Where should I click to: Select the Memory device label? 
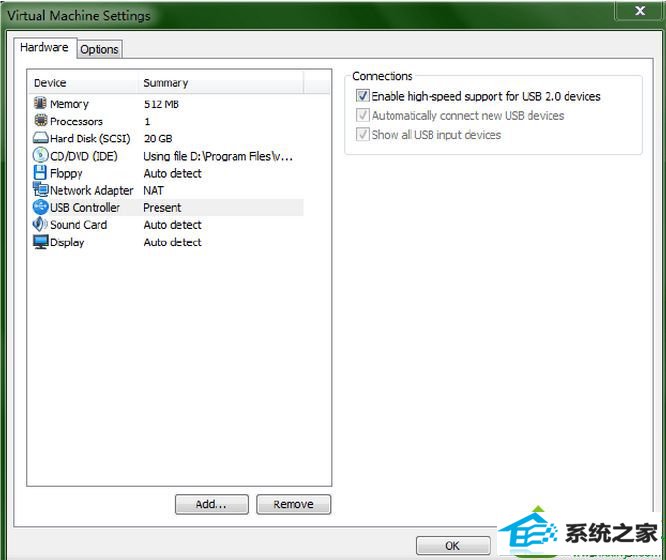(69, 104)
